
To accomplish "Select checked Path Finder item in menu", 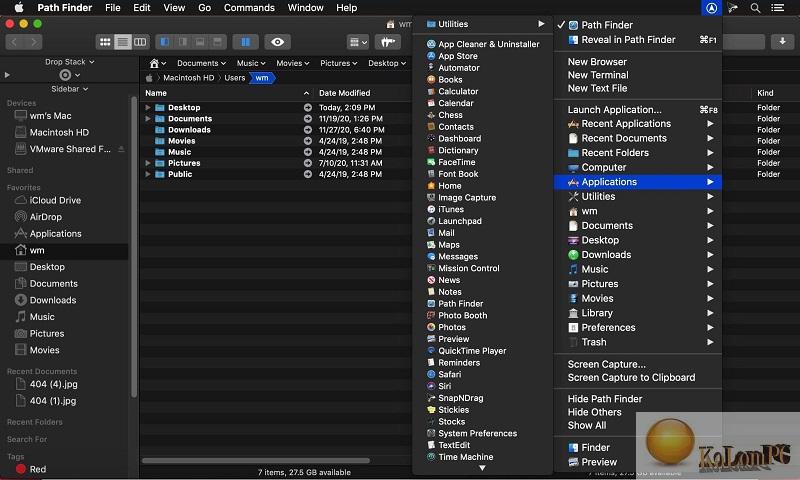I will [637, 25].
